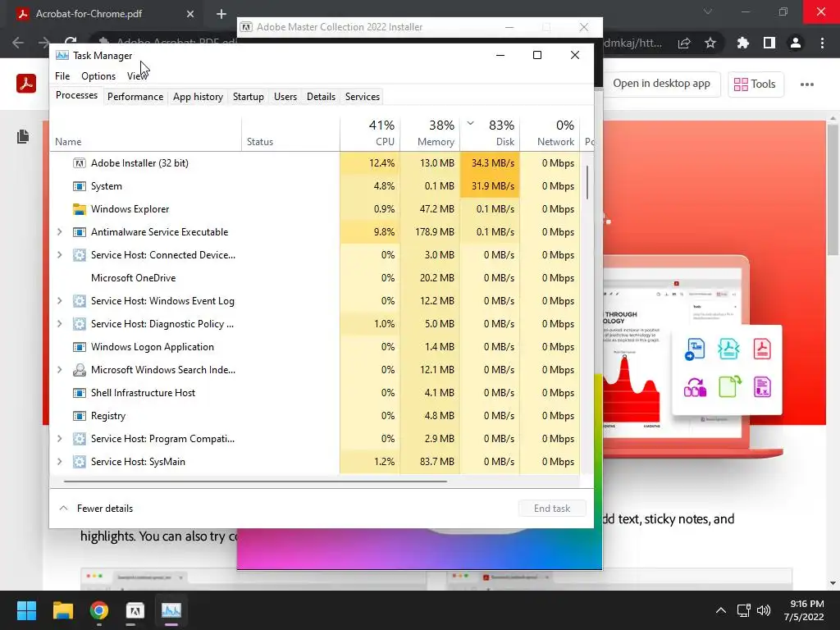The height and width of the screenshot is (630, 840).
Task: Open File Explorer from the taskbar
Action: (x=62, y=610)
